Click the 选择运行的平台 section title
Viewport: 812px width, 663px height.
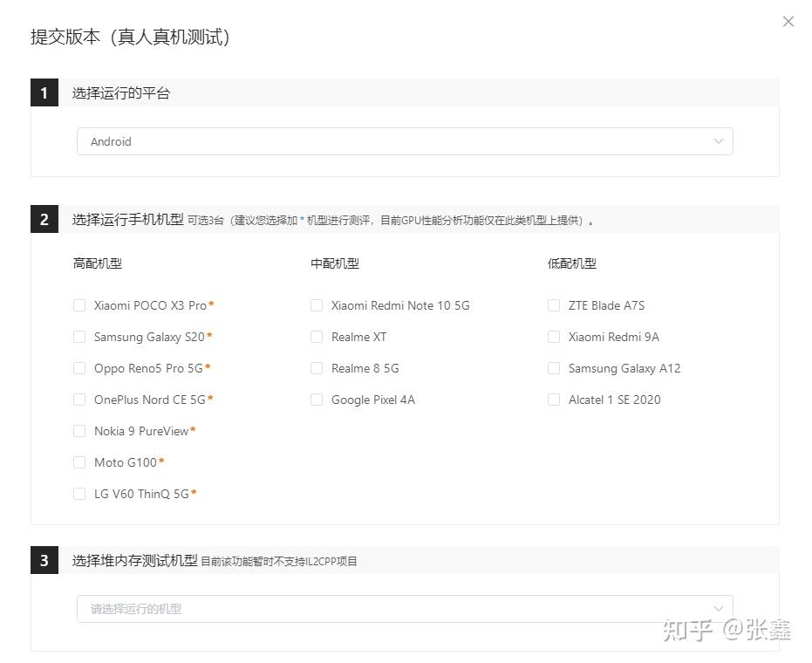tap(121, 93)
